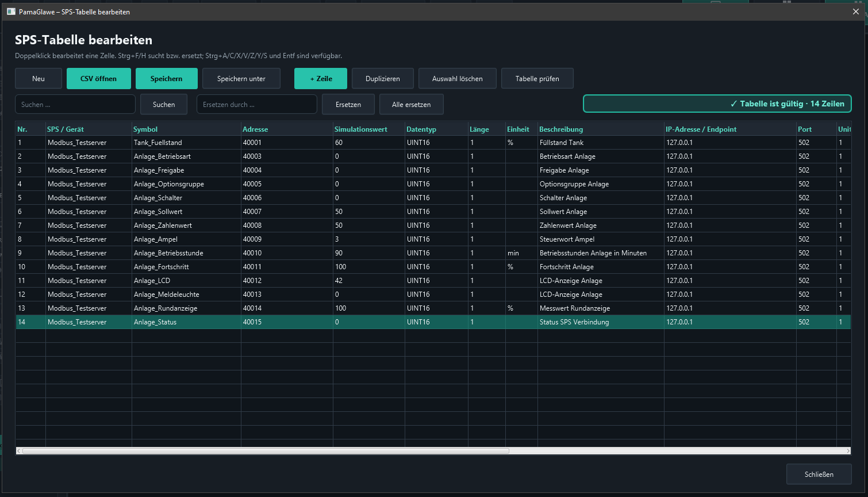Select address cell 40015
The height and width of the screenshot is (497, 868).
pos(287,322)
